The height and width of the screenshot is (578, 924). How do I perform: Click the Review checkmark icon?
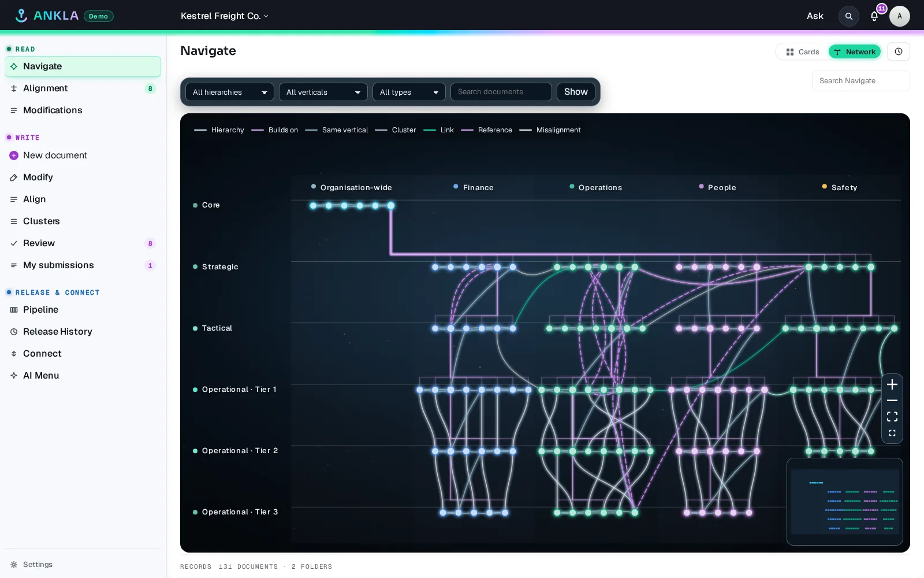14,243
